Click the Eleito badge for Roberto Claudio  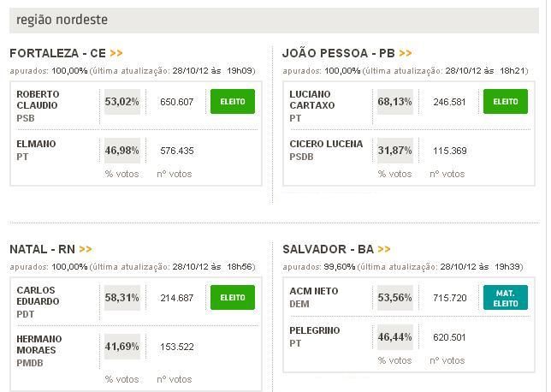click(x=233, y=101)
